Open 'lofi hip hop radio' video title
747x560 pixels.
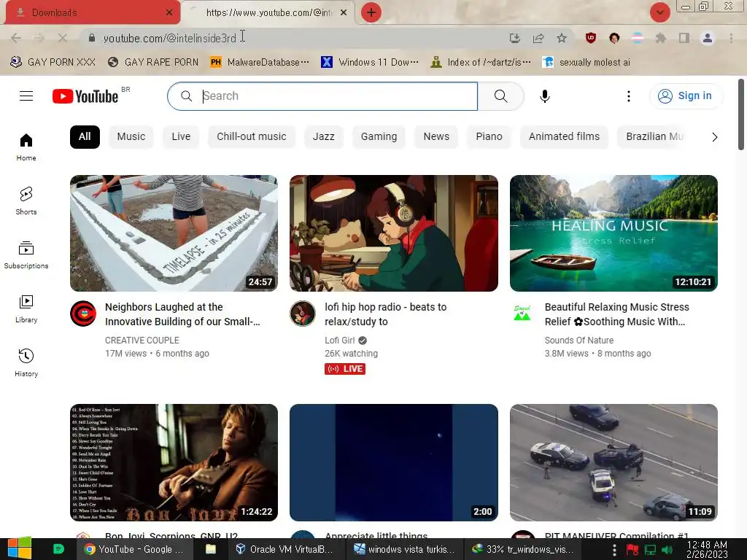385,314
